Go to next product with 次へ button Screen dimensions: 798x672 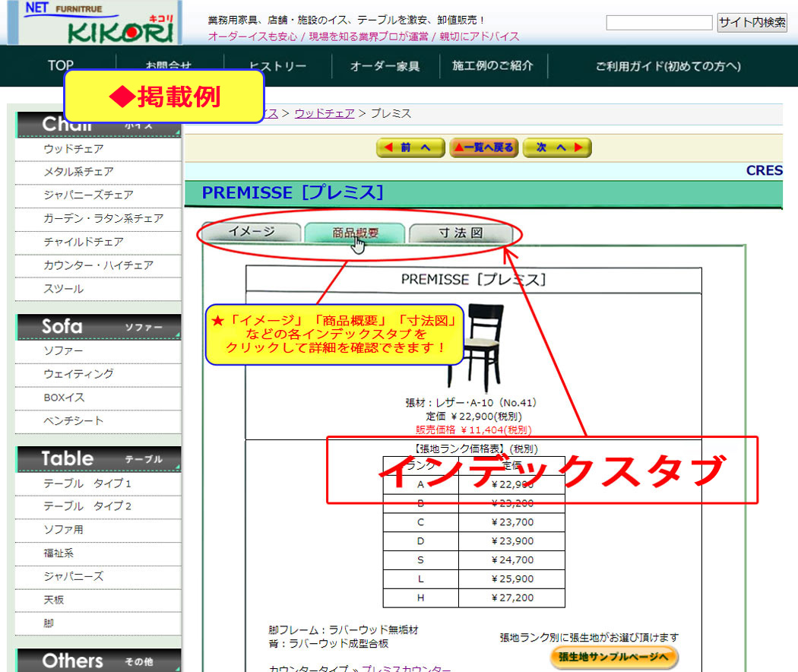tap(557, 147)
